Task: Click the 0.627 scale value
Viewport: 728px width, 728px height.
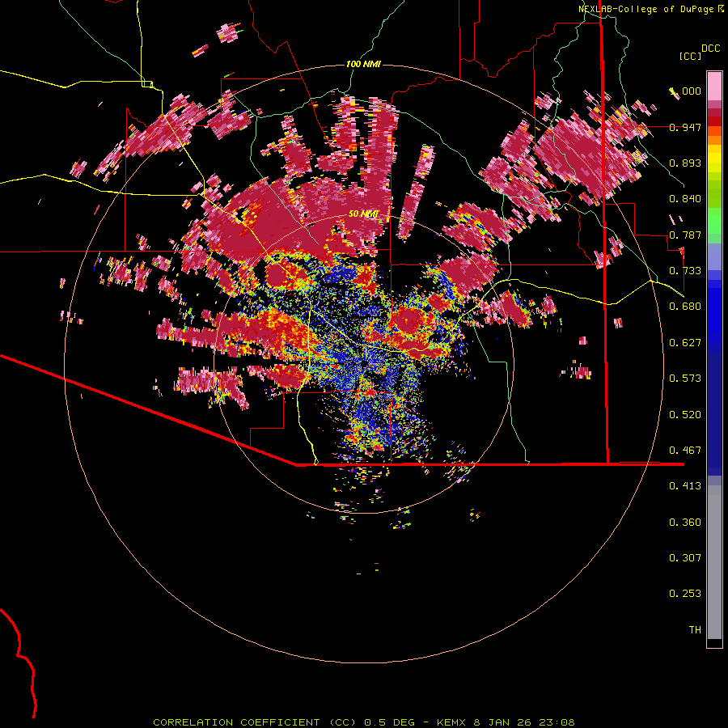Action: point(685,343)
